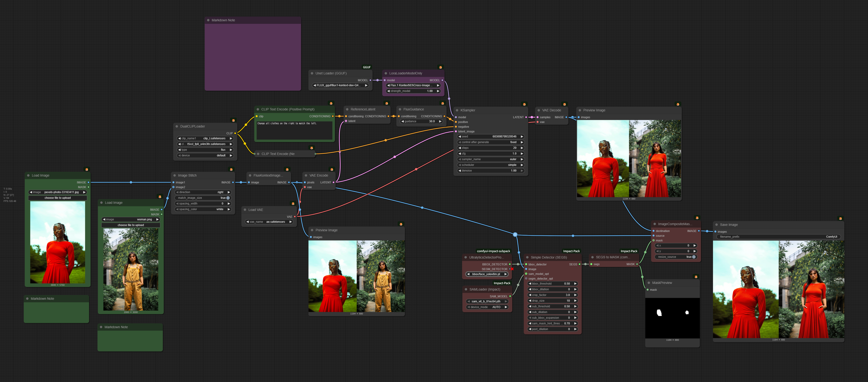Expand collapsed CLIP Text Encode negative node
Image resolution: width=868 pixels, height=382 pixels.
point(258,154)
